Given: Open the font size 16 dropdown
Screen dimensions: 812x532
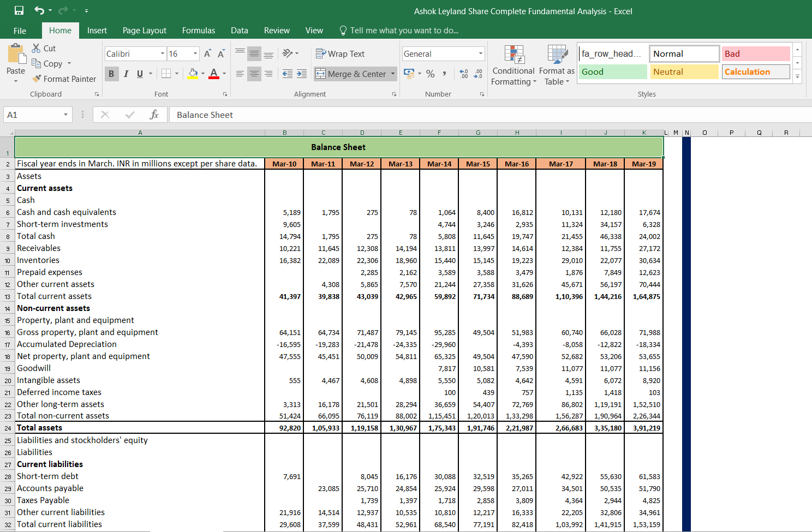Looking at the screenshot, I should (x=195, y=53).
